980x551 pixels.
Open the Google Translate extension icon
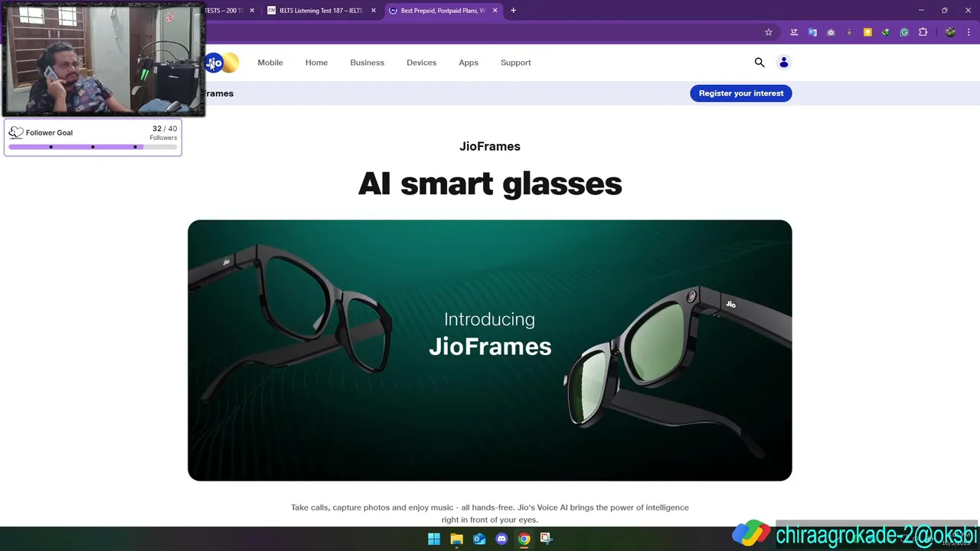point(812,32)
